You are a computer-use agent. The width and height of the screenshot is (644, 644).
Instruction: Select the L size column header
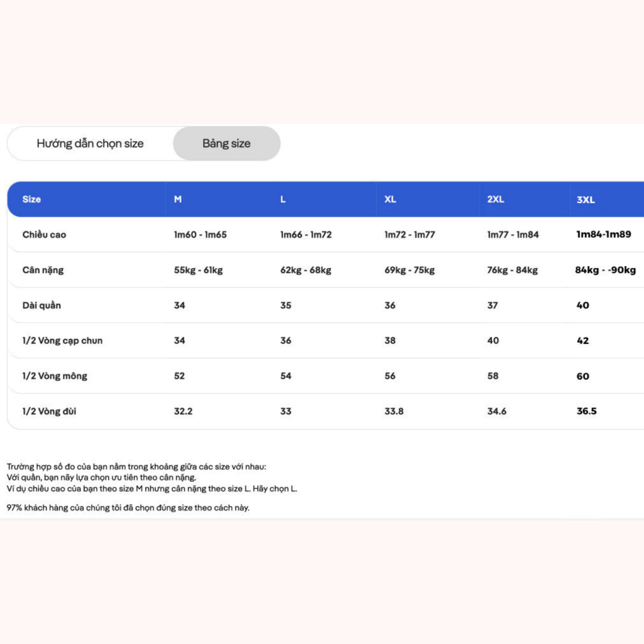coord(282,199)
